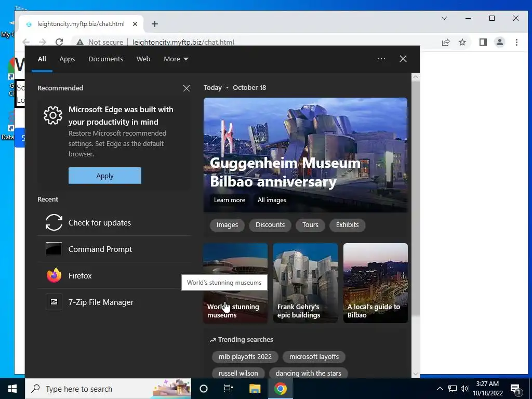The height and width of the screenshot is (399, 532).
Task: Open a new tab in Chrome
Action: (x=155, y=24)
